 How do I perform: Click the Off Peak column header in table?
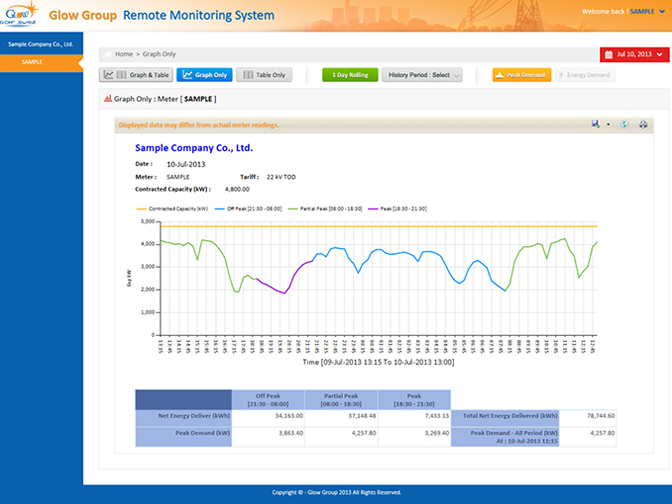pyautogui.click(x=268, y=400)
